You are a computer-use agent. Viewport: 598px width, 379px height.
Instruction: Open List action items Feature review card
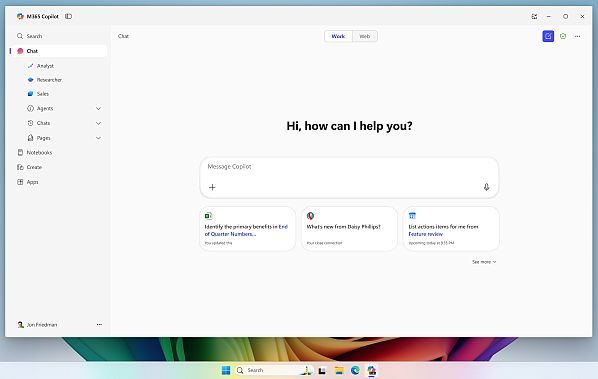pos(451,229)
